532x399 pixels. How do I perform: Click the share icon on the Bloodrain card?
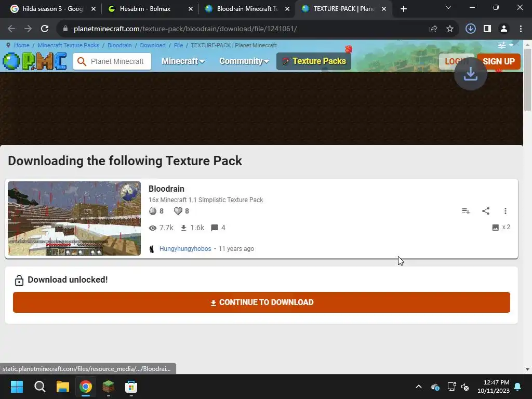click(x=486, y=211)
